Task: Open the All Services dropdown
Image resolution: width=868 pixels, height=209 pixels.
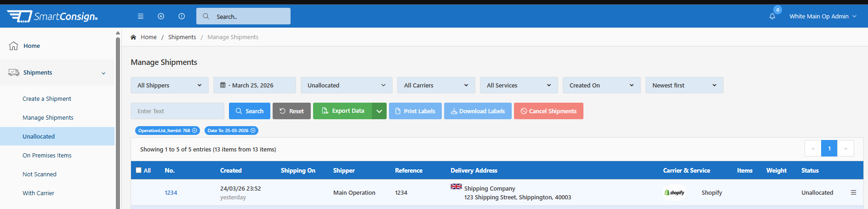Action: coord(519,85)
